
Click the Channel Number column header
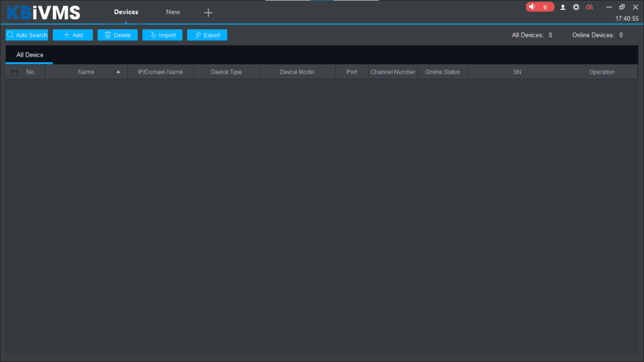coord(392,72)
